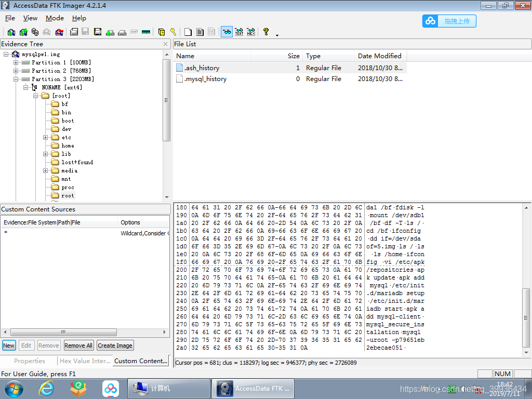Click the Windows Start button
This screenshot has width=532, height=399.
14,389
